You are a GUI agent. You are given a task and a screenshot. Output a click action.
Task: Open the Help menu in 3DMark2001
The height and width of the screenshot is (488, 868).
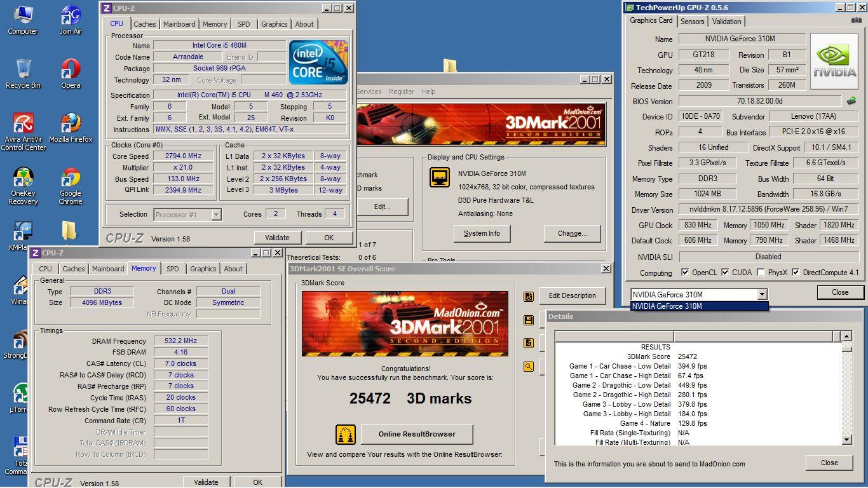pyautogui.click(x=429, y=91)
